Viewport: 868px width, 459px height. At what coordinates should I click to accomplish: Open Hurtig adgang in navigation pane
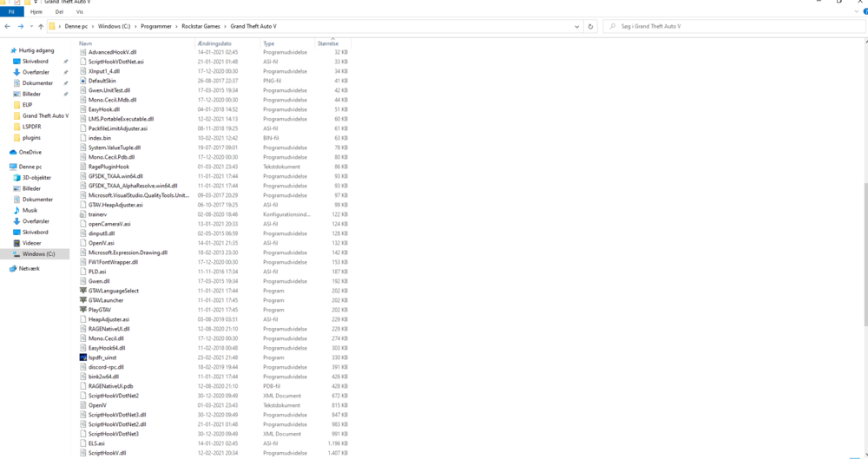tap(36, 50)
